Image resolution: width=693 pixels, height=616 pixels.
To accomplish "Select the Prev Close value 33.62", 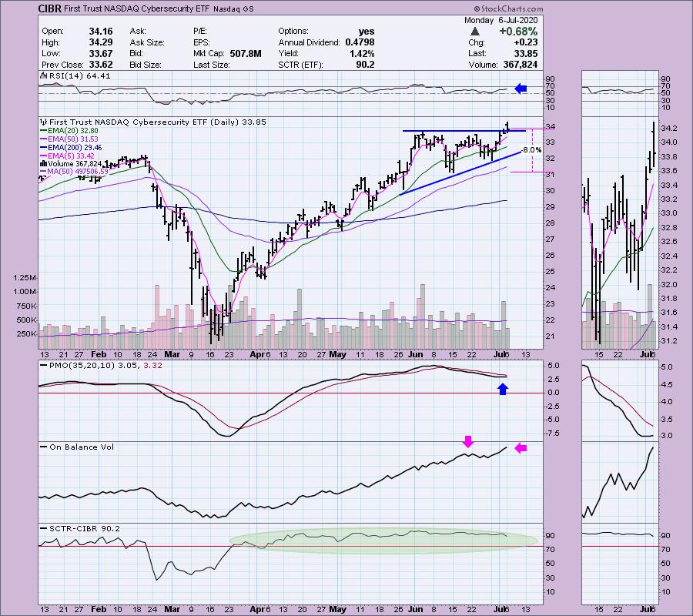I will pos(101,65).
